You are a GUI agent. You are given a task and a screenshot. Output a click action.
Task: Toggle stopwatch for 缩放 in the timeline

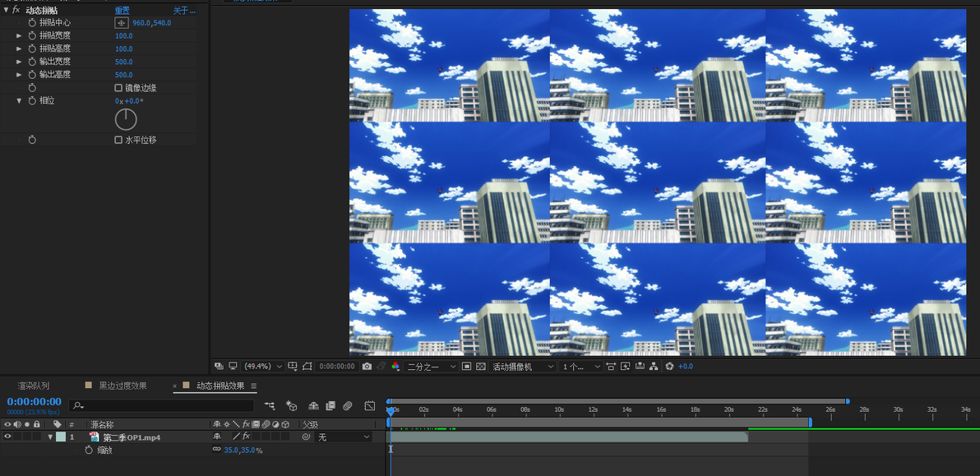pos(89,450)
